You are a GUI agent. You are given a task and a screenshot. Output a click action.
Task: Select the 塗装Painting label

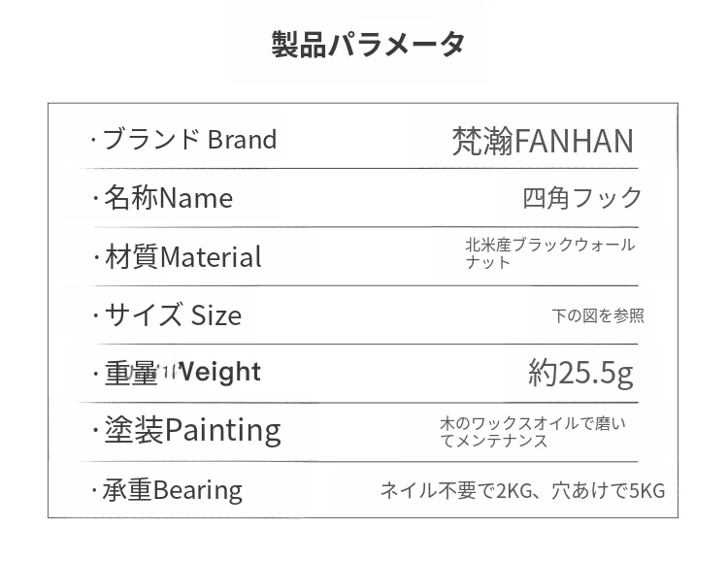(192, 430)
